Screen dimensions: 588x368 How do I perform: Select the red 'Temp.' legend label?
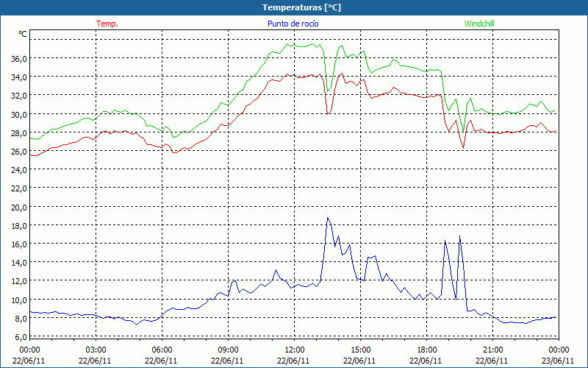(107, 24)
